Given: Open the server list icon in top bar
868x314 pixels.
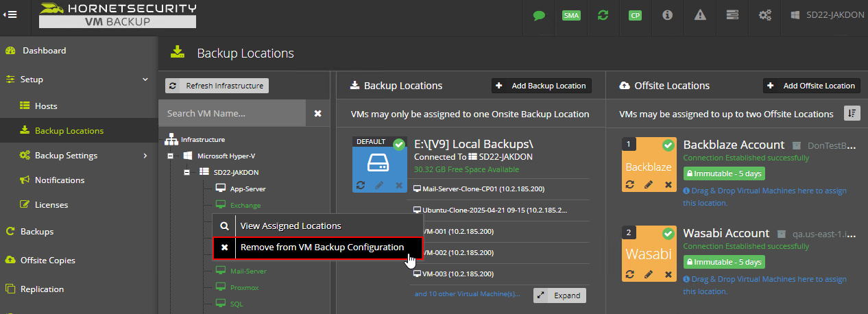Looking at the screenshot, I should pyautogui.click(x=732, y=15).
